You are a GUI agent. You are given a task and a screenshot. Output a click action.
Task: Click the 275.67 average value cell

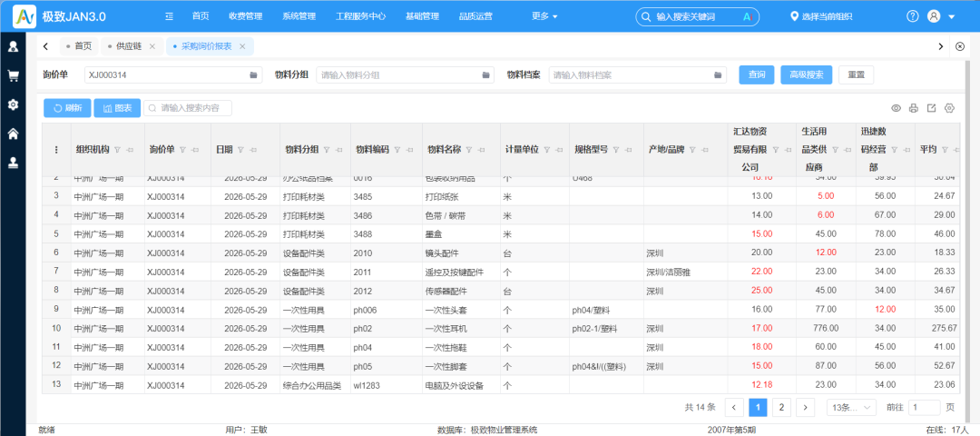pos(936,329)
